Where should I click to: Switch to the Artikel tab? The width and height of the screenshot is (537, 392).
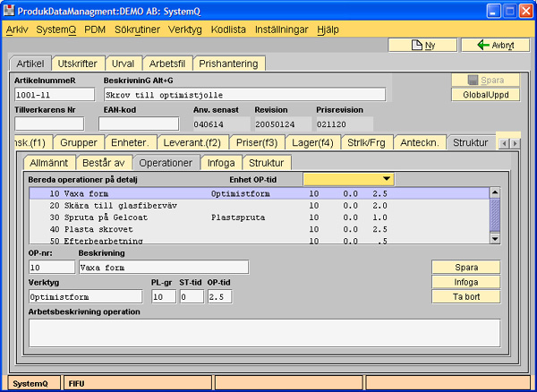(30, 64)
